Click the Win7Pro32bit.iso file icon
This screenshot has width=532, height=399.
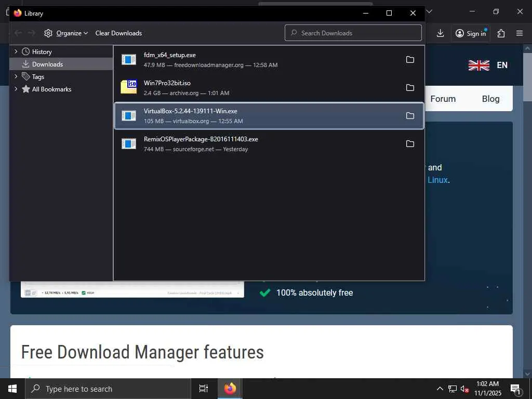click(x=129, y=87)
